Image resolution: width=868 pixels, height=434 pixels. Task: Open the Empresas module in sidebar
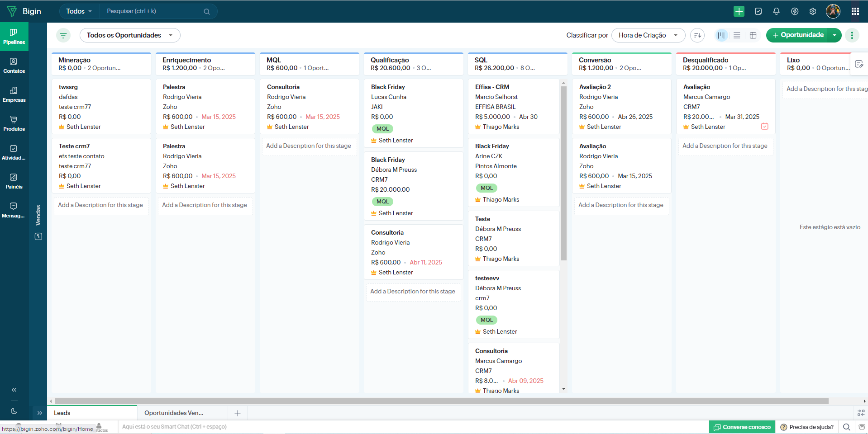14,94
